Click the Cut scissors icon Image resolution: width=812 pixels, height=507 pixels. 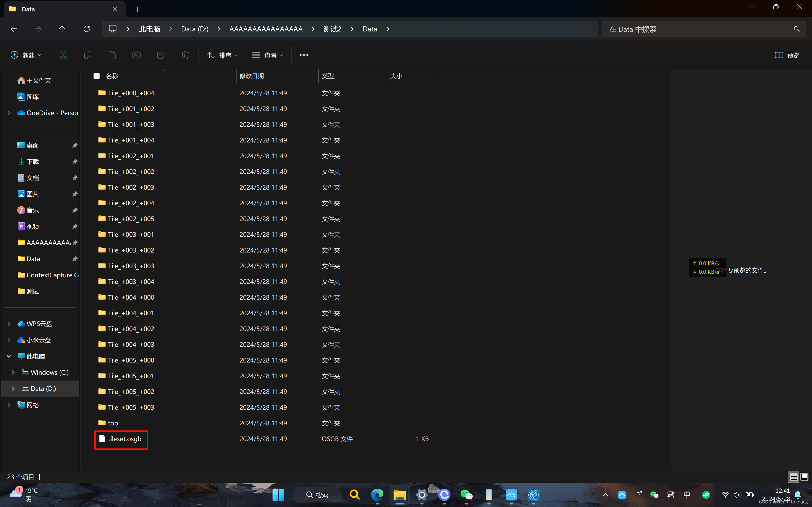[63, 55]
